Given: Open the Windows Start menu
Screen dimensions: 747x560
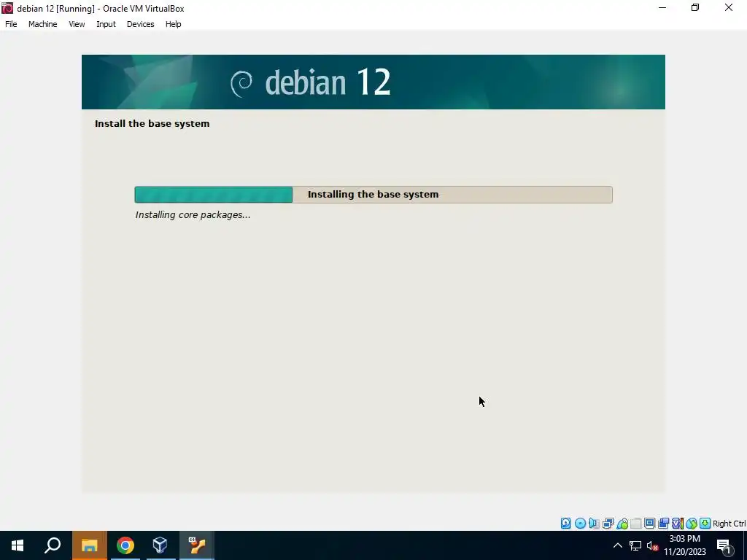Looking at the screenshot, I should [x=18, y=545].
